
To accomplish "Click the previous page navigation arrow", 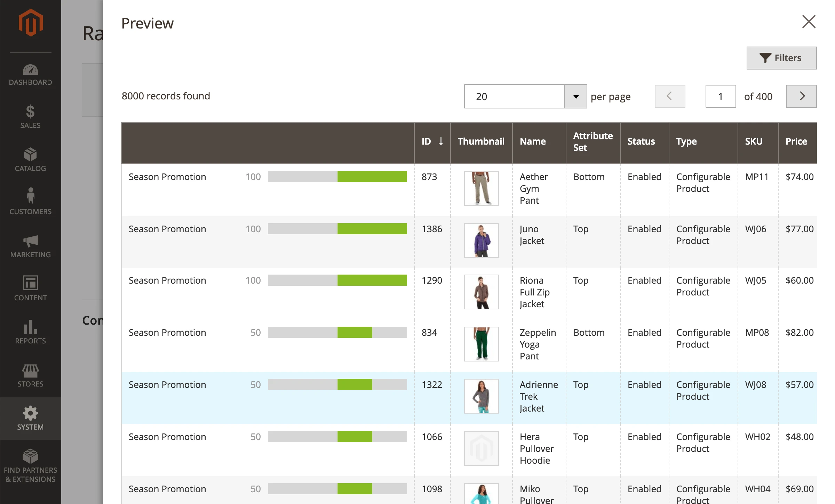I will point(669,96).
